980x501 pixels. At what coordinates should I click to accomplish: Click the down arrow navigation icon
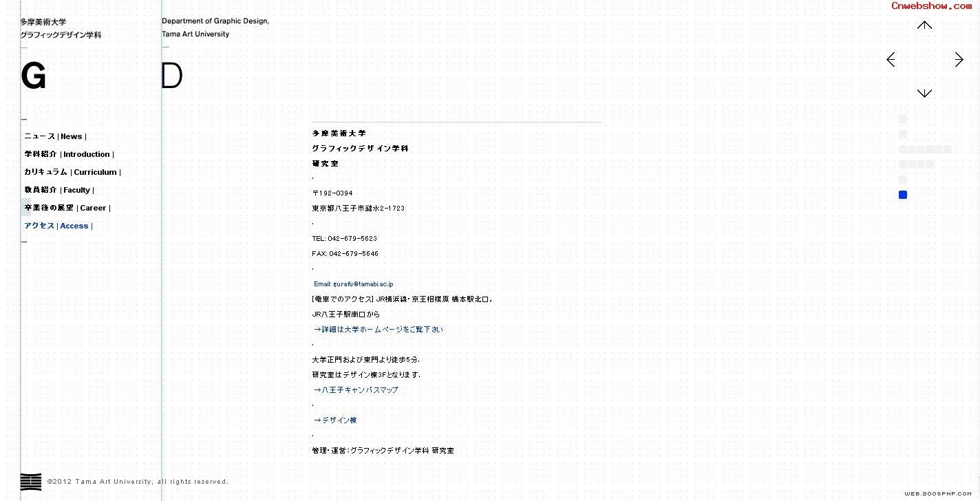coord(924,93)
